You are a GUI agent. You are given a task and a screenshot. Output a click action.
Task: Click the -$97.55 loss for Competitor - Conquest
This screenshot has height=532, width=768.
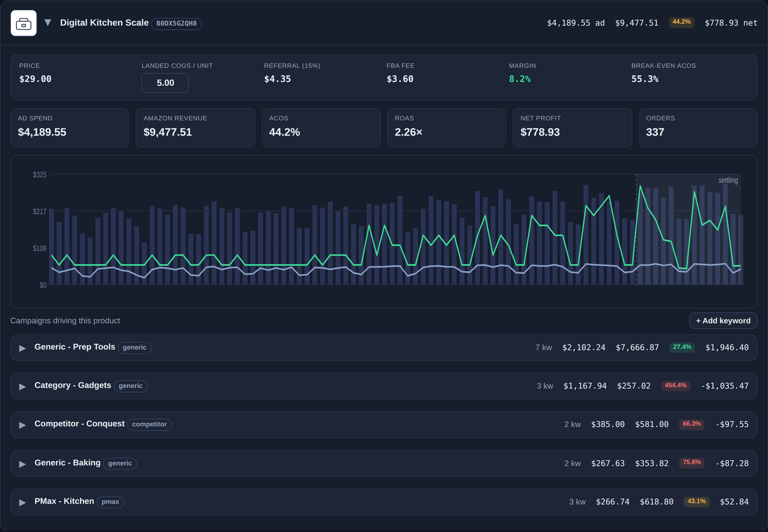pyautogui.click(x=732, y=425)
